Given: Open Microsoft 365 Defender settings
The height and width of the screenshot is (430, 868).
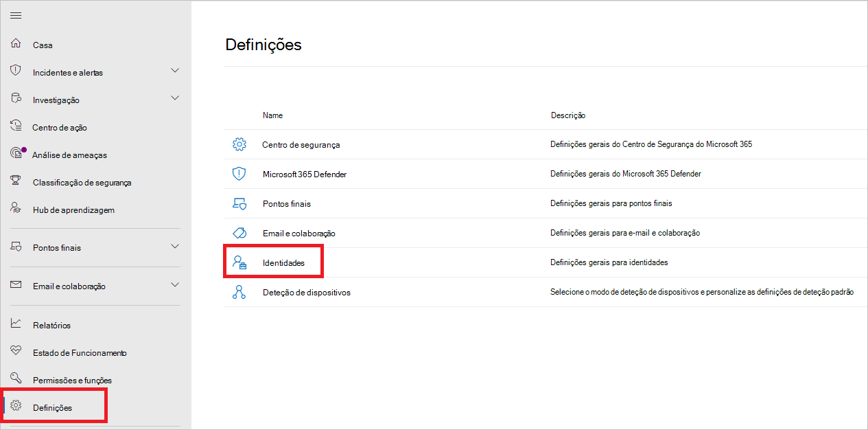Looking at the screenshot, I should click(x=305, y=174).
